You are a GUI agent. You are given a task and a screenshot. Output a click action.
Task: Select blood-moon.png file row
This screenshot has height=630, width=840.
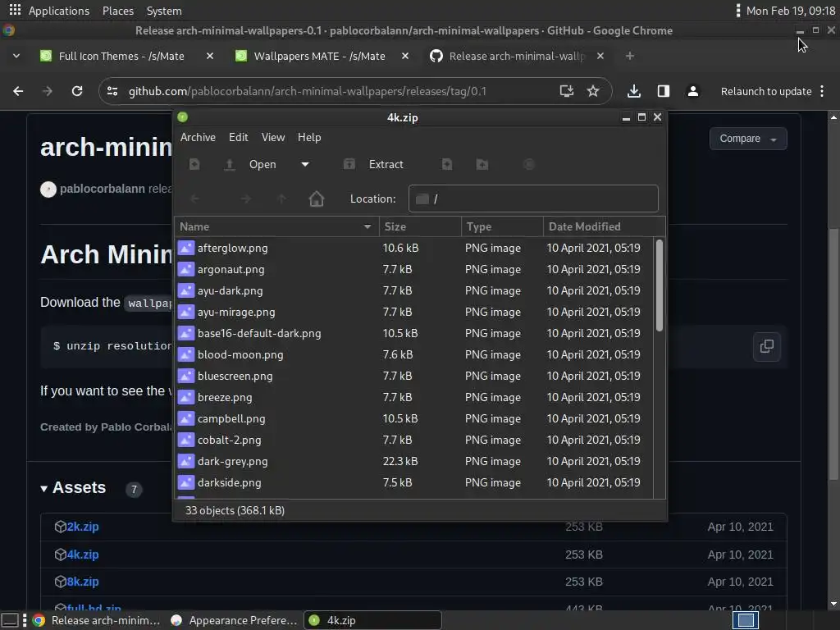click(x=414, y=354)
